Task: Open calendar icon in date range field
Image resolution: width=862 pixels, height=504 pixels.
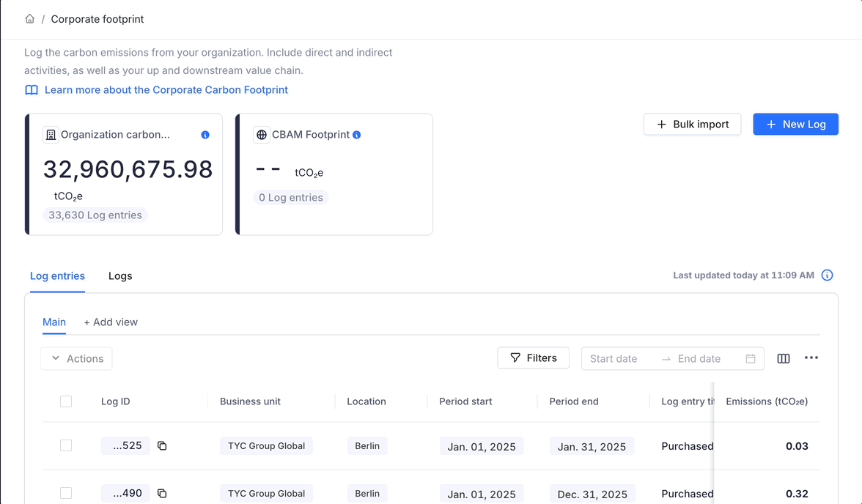Action: pos(751,359)
